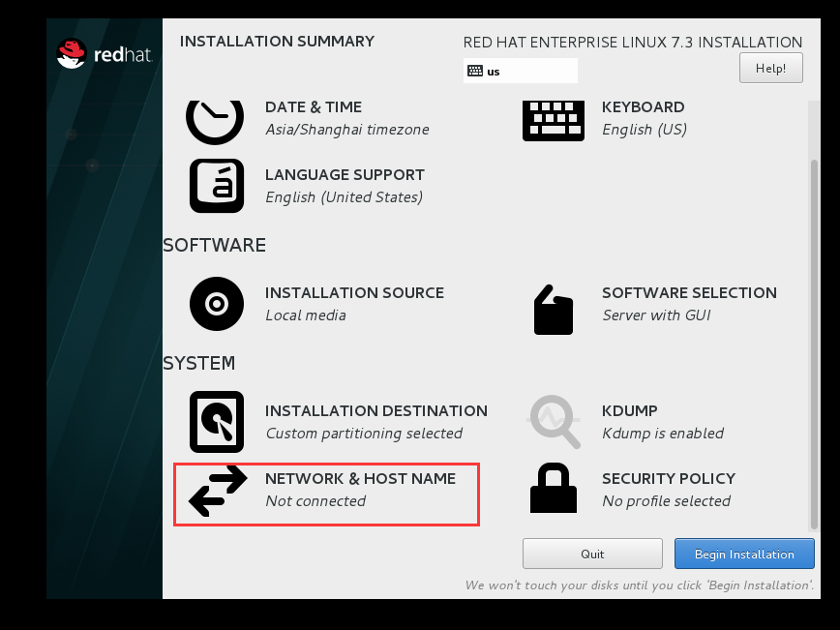Click the English (US) keyboard text
This screenshot has width=840, height=630.
[x=645, y=130]
